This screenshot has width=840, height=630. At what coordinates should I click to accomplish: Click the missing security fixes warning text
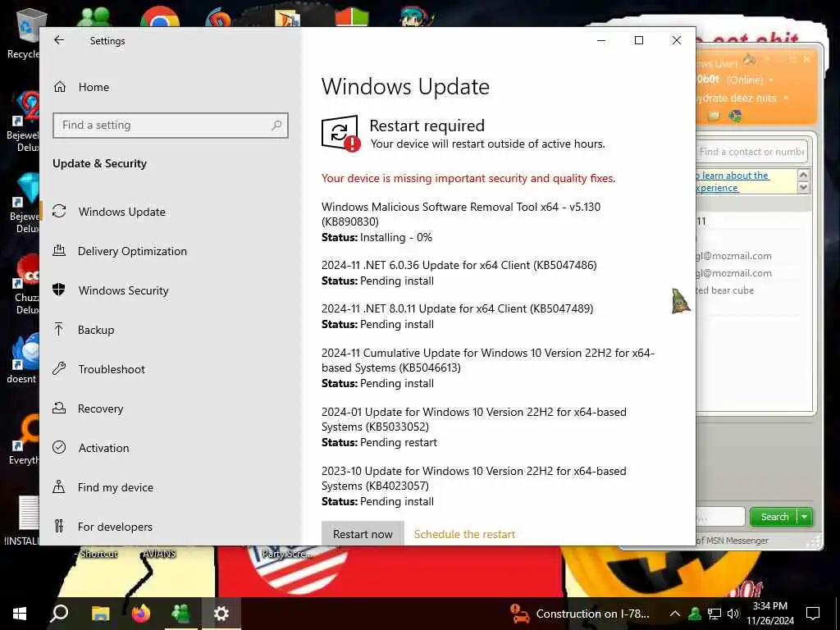[x=468, y=178]
